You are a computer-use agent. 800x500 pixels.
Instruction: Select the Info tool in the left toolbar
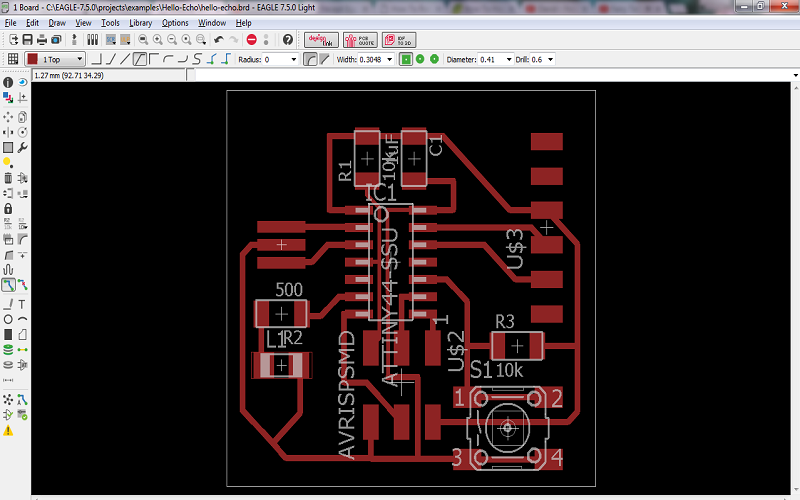8,82
